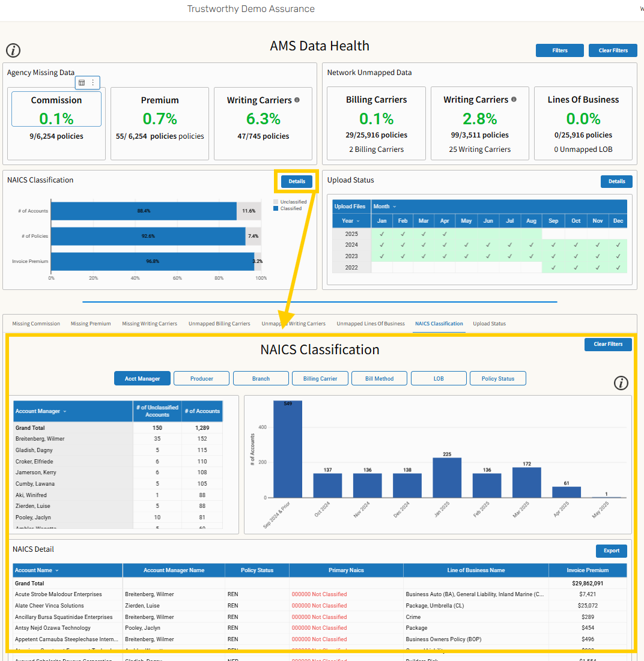The image size is (644, 661).
Task: Open the Account Name sort dropdown
Action: pos(57,570)
